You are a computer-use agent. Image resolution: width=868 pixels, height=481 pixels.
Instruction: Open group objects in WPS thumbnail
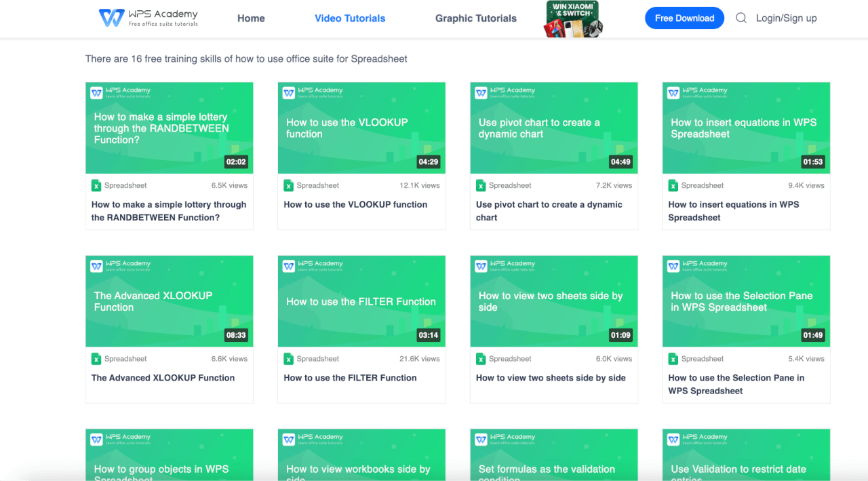coord(170,455)
